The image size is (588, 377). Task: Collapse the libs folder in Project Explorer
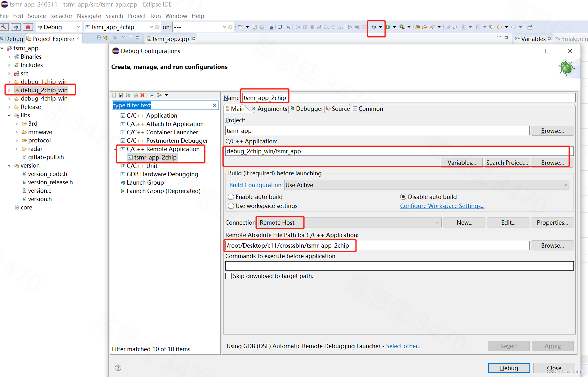[x=9, y=115]
